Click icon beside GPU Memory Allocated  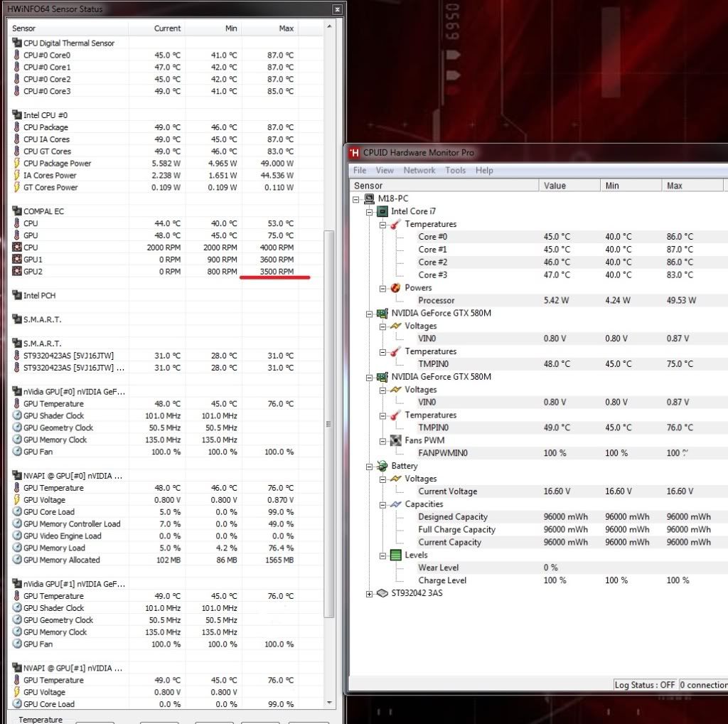[x=17, y=560]
